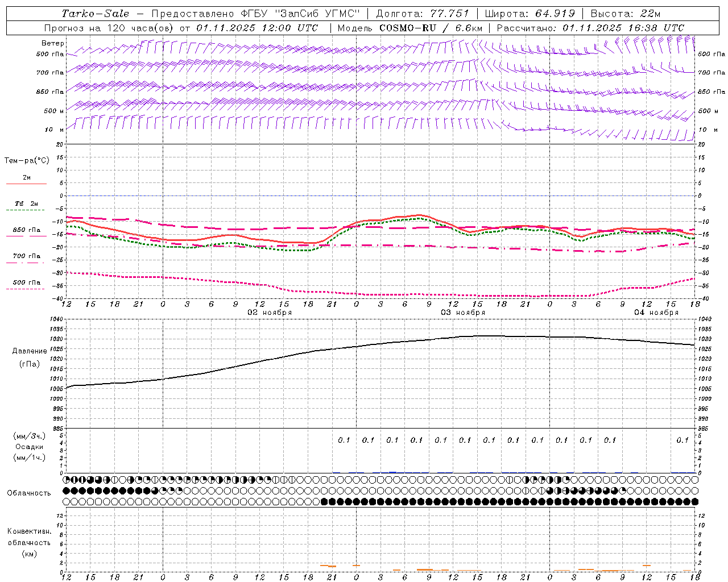The width and height of the screenshot is (728, 582).
Task: Click the '850 гПа' temperature legend entry
Action: point(26,230)
